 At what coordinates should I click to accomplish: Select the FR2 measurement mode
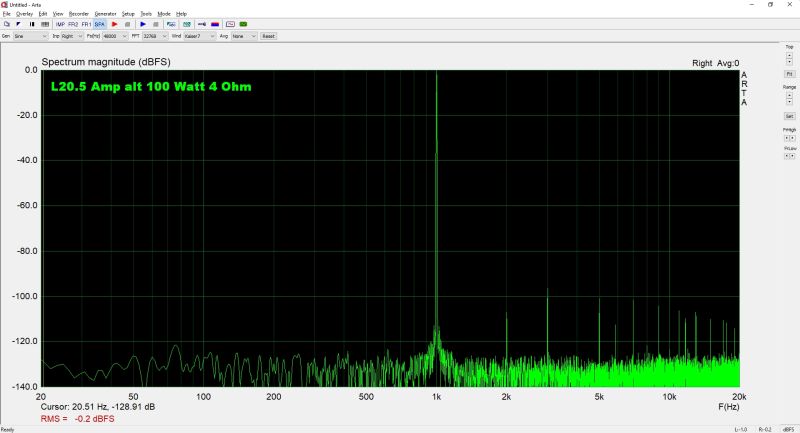click(73, 23)
